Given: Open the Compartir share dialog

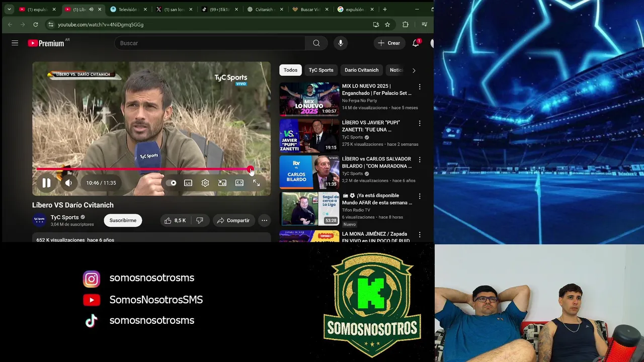Looking at the screenshot, I should pos(233,220).
